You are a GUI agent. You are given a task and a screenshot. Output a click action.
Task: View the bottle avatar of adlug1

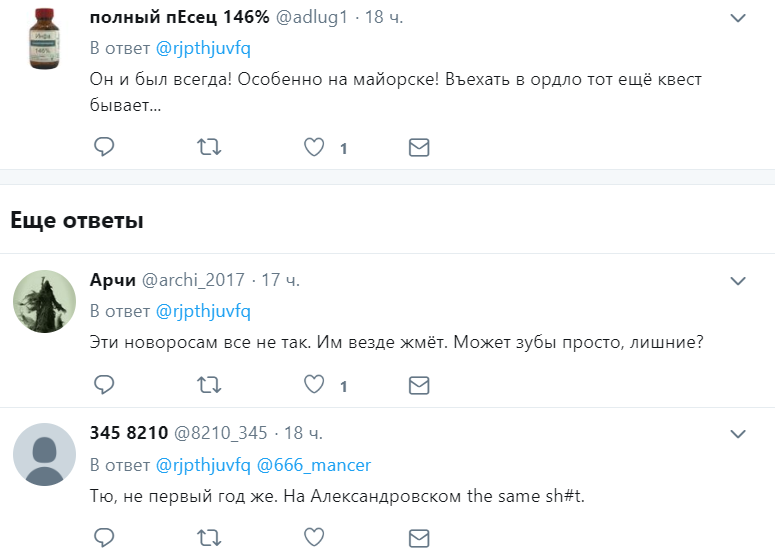[44, 39]
